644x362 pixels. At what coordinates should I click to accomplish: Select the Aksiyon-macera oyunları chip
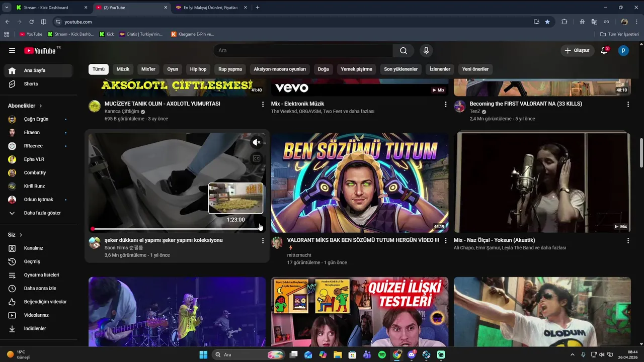[x=280, y=69]
